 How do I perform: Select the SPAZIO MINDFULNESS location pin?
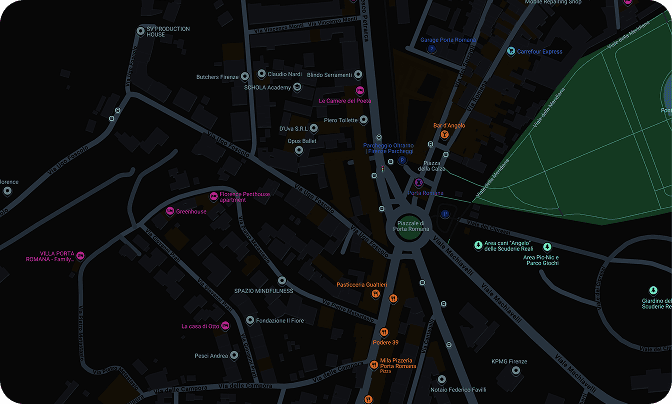[x=282, y=281]
